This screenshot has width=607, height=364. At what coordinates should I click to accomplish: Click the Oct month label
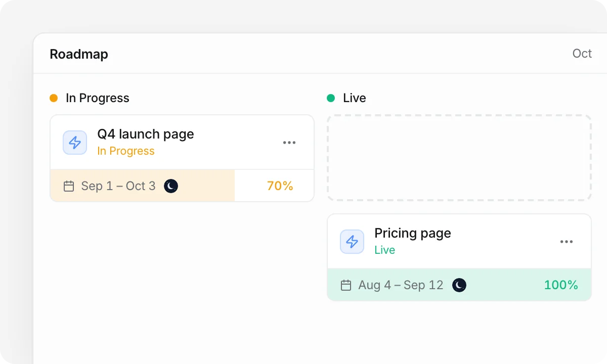582,54
